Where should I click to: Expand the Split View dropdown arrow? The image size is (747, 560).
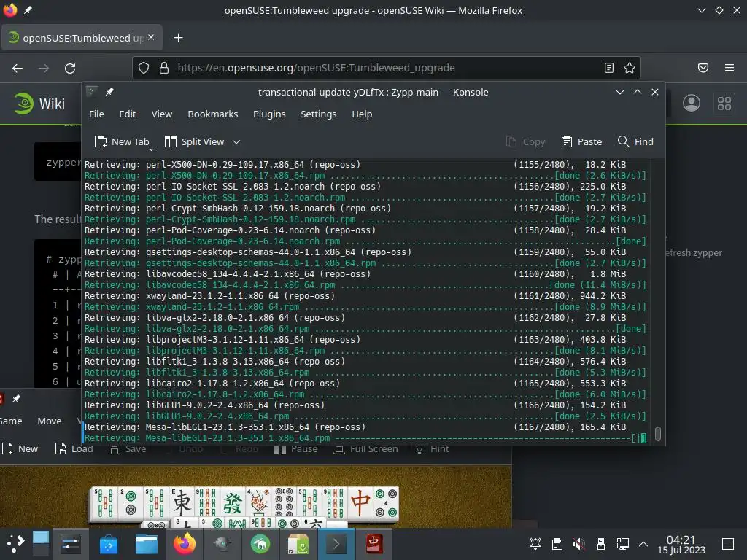click(236, 142)
